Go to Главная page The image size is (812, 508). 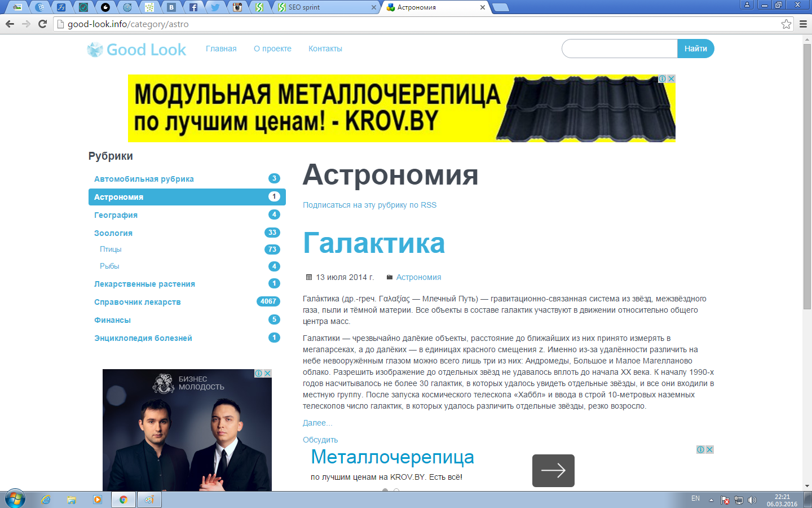221,49
